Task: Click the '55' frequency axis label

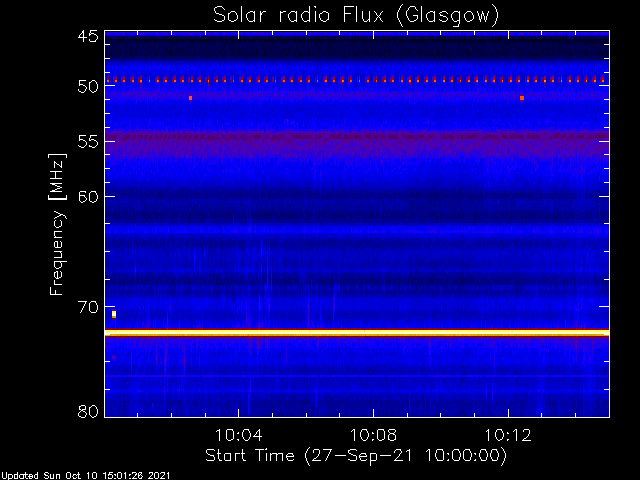Action: 88,142
